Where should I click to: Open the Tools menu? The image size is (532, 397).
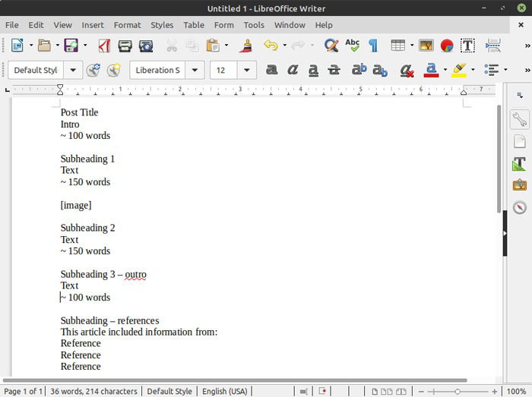[254, 25]
